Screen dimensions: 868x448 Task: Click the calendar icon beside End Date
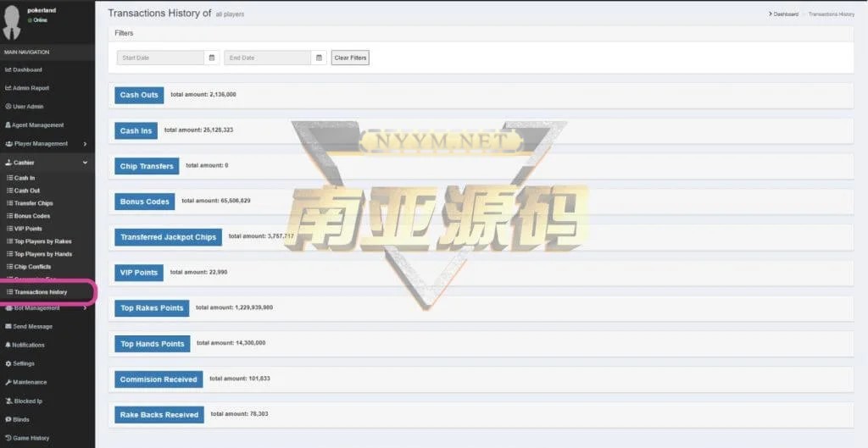tap(319, 58)
